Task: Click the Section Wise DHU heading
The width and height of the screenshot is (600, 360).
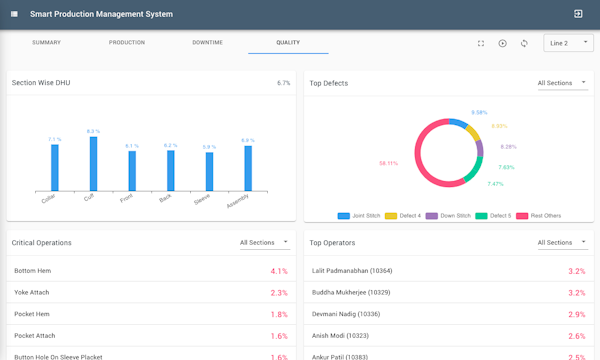Action: pos(41,83)
